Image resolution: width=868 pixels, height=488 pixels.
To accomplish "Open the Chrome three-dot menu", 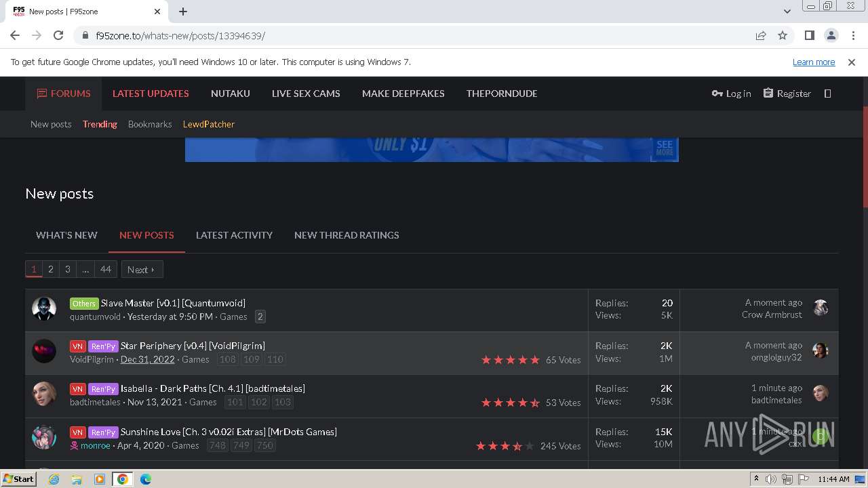I will (852, 35).
